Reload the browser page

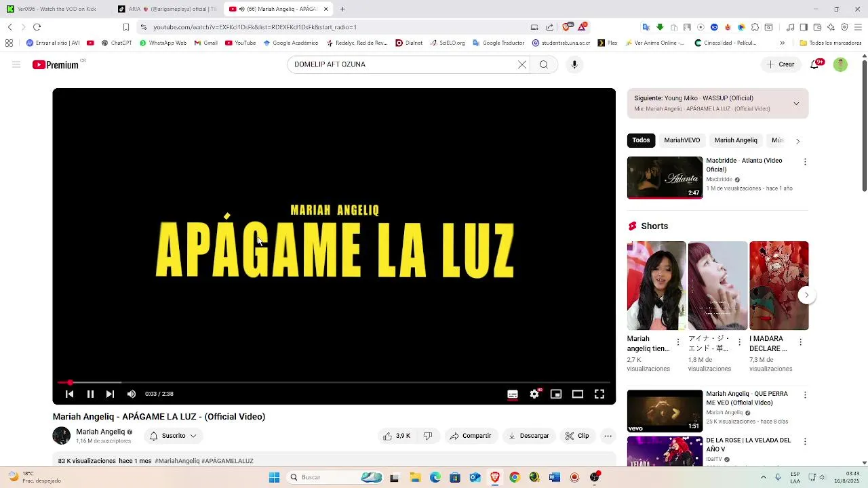(37, 27)
